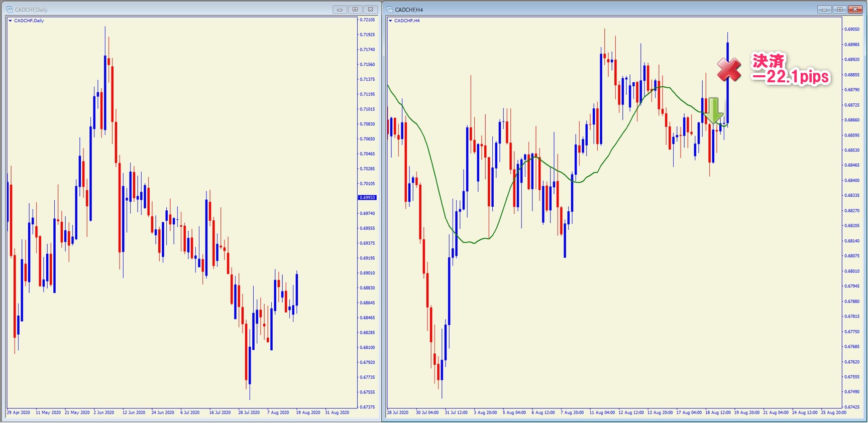Click time 25 Aug 20:00 on the H4 axis
Screen dimensions: 868x423
pos(834,412)
